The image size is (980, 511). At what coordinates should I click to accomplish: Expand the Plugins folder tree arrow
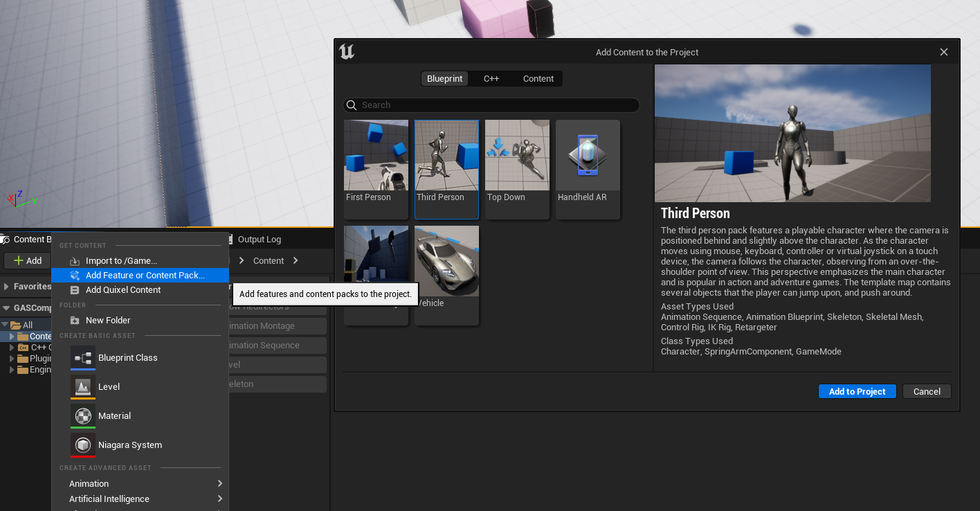(12, 359)
